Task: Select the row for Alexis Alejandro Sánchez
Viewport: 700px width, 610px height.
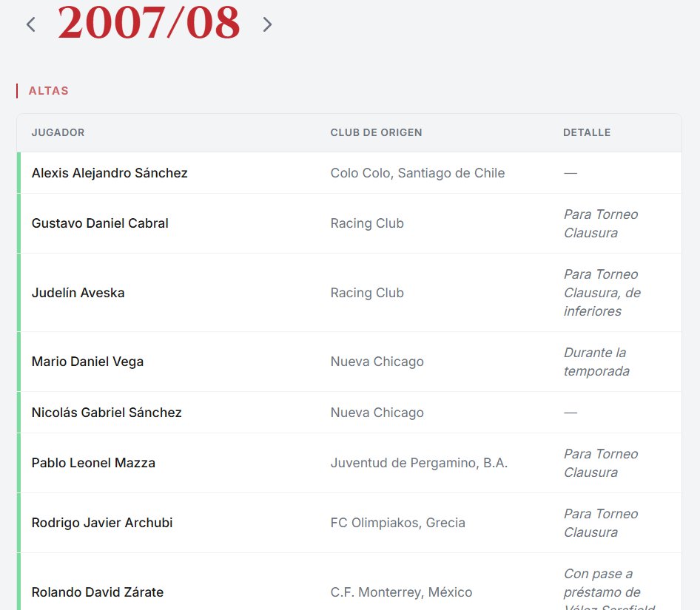Action: tap(110, 172)
